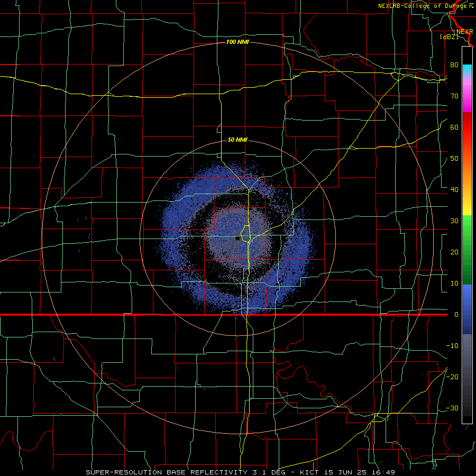
Task: Pick the red segment of the color bar
Action: tap(467, 127)
